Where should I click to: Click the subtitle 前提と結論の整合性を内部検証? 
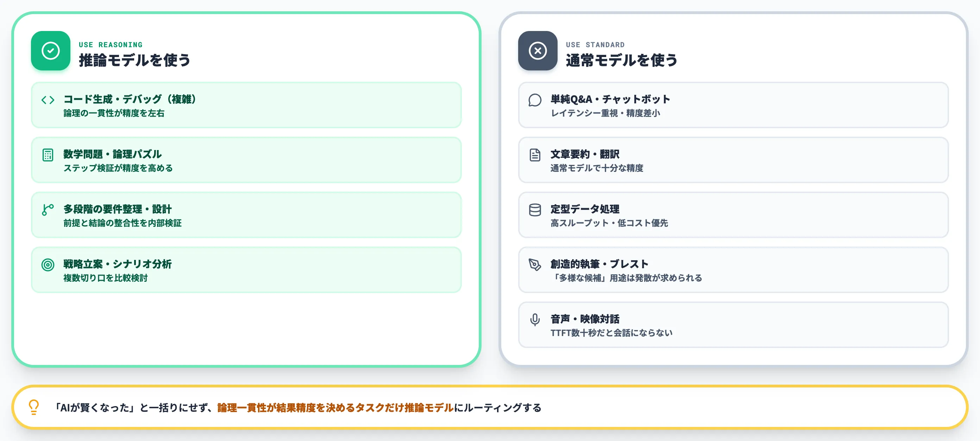(122, 223)
